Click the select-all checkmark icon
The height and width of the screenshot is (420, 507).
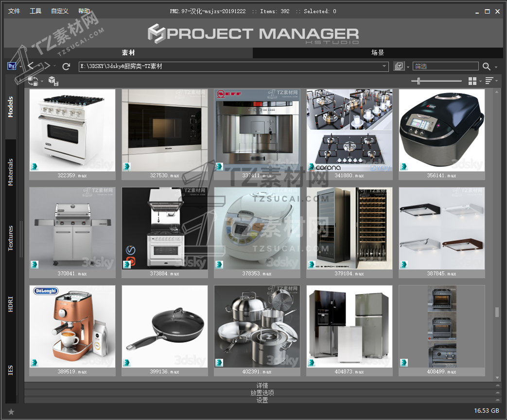click(399, 66)
